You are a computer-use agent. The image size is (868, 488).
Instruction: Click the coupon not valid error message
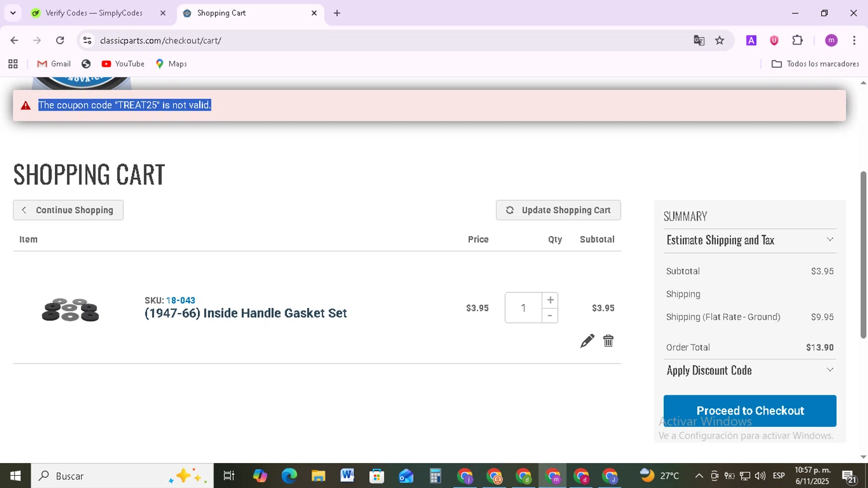point(125,105)
